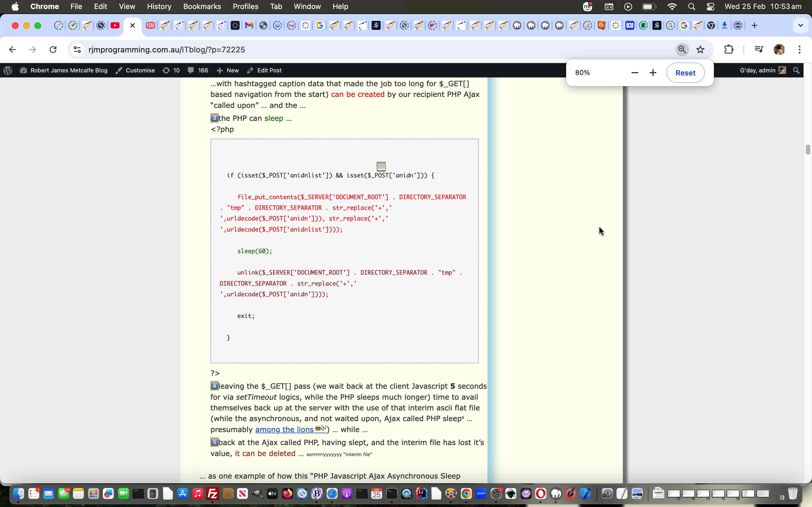Open Gmail from the bookmarks bar icon

tap(249, 25)
